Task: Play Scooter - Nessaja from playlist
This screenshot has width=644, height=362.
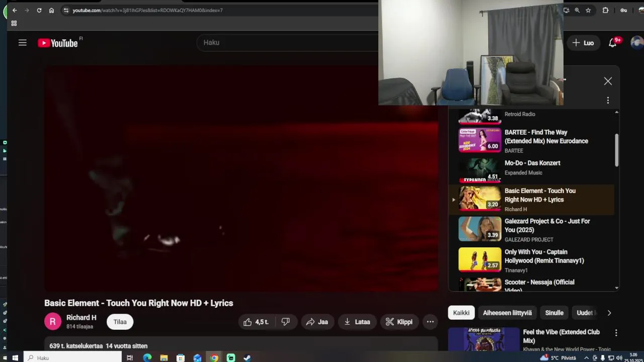Action: (531, 284)
